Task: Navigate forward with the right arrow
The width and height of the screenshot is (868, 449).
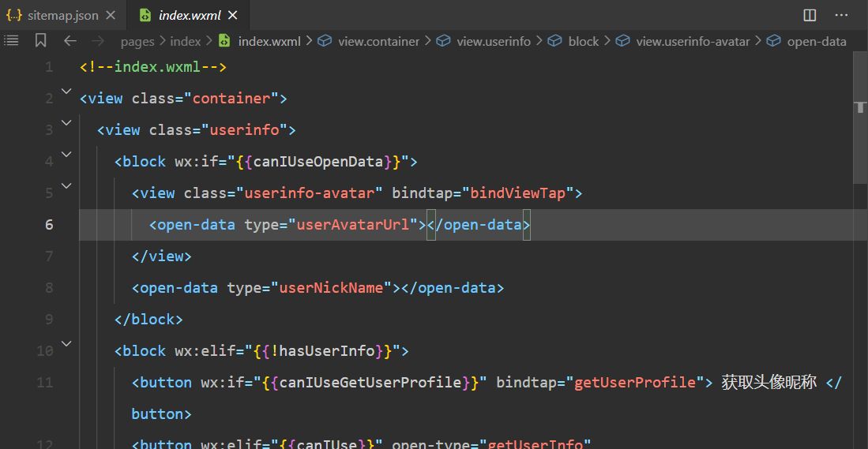Action: click(x=98, y=41)
